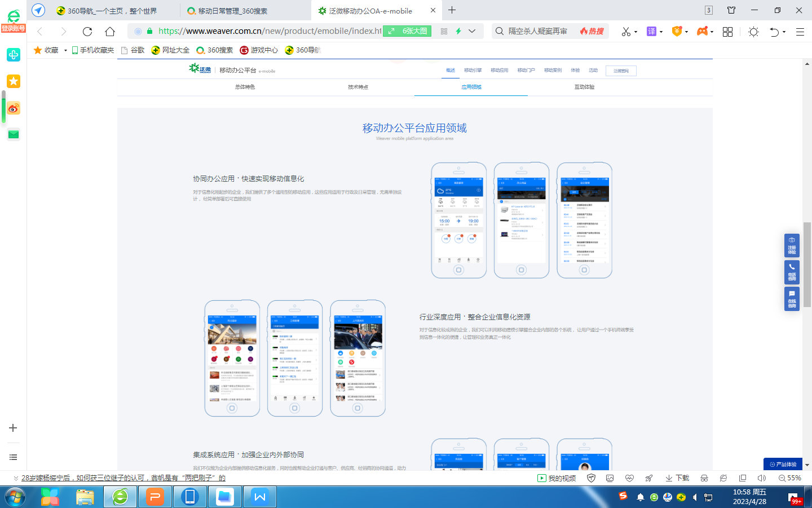Screen dimensions: 812x508
Task: Click the browser forward arrow
Action: pyautogui.click(x=64, y=32)
